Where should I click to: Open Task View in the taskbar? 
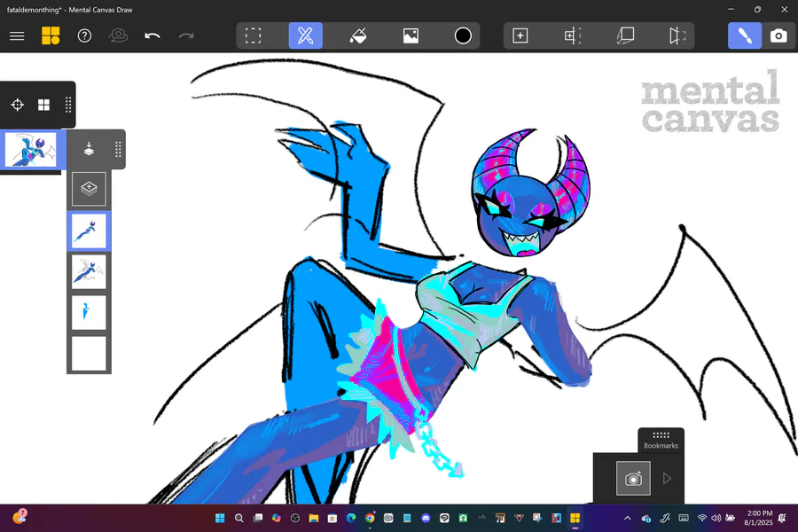coord(258,518)
